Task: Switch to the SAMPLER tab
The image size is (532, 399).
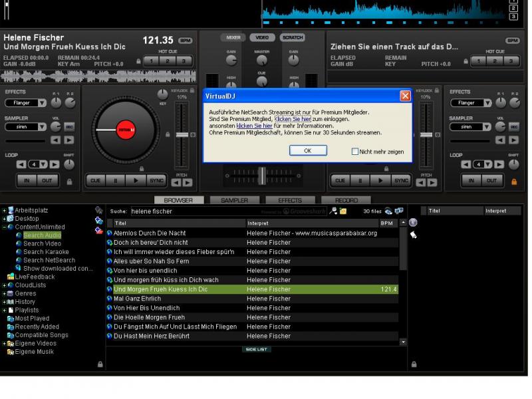Action: click(234, 200)
